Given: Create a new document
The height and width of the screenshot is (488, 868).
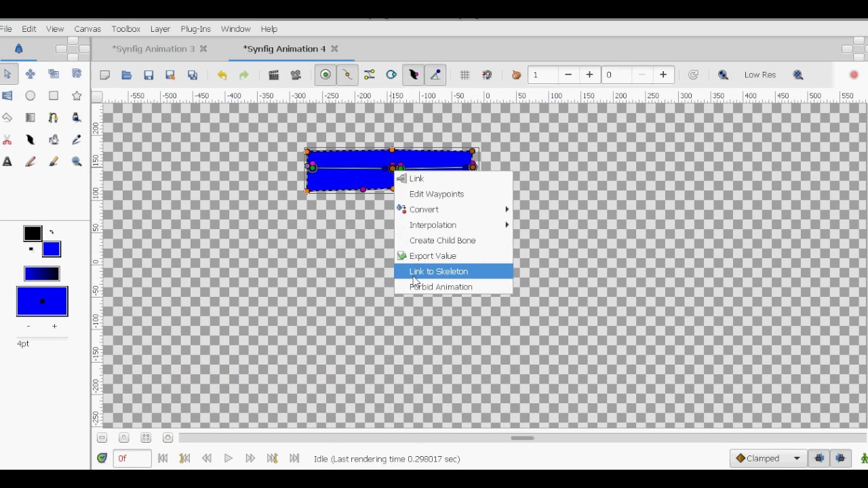Looking at the screenshot, I should tap(105, 75).
